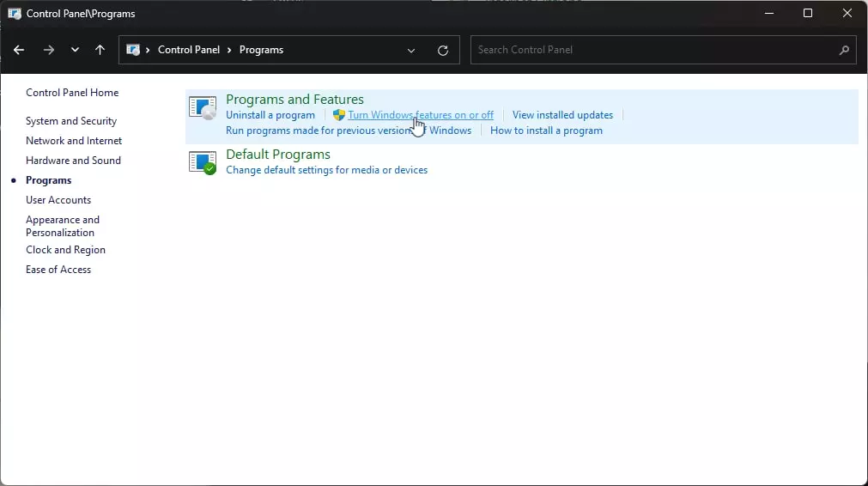Select Programs in the breadcrumb path
This screenshot has height=486, width=868.
click(x=261, y=50)
